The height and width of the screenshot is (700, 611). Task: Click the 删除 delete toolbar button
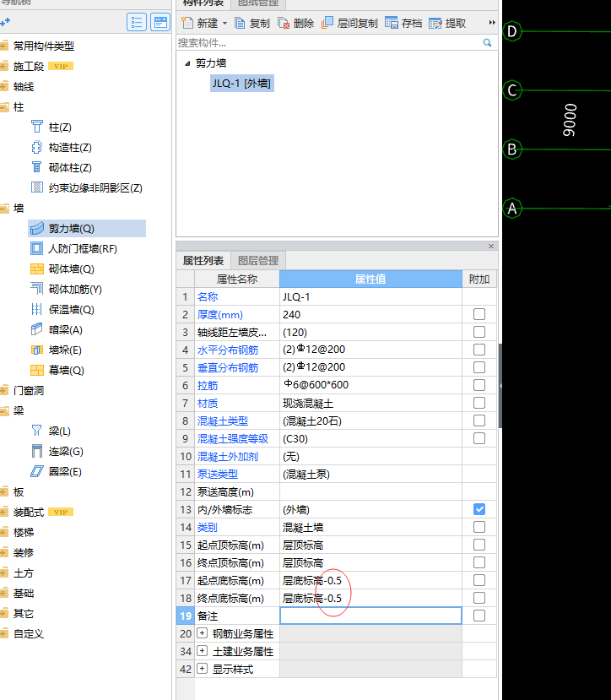(x=296, y=23)
